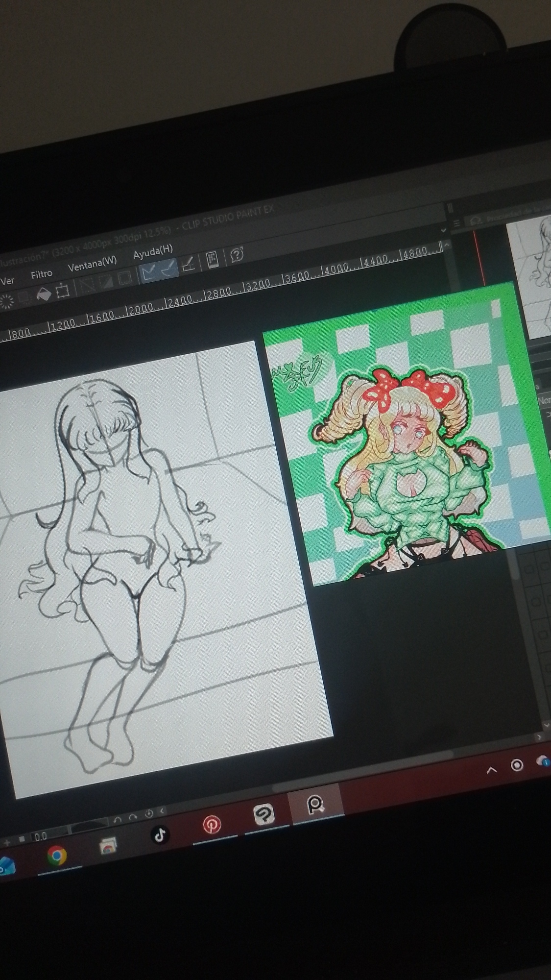Click the rotation angle value field

pos(41,836)
